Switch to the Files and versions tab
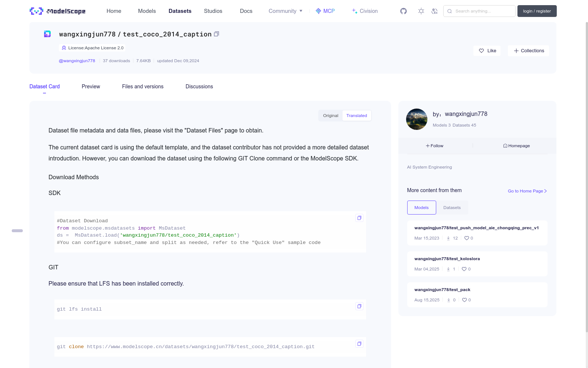The image size is (588, 368). pyautogui.click(x=143, y=86)
